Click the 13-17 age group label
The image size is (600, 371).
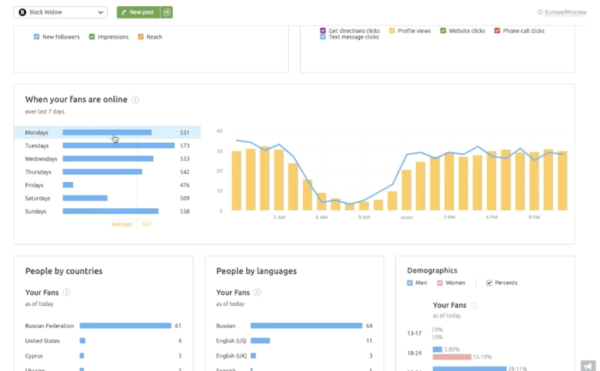[x=414, y=333]
